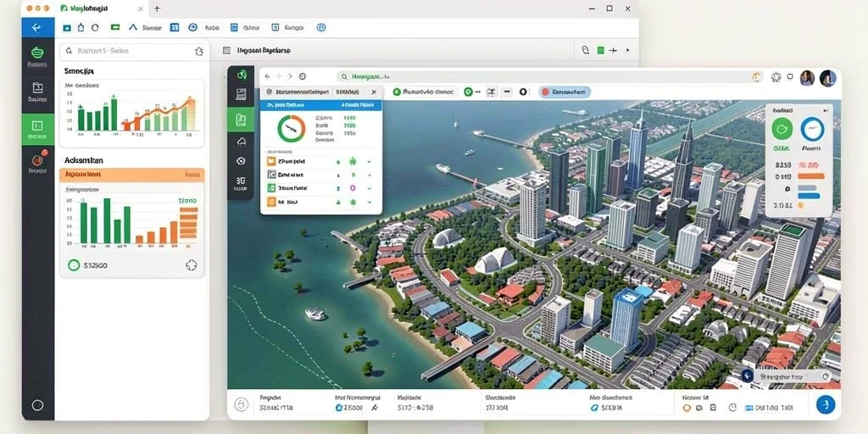Viewport: 868px width, 434px height.
Task: Click the green circle pill button above the map
Action: click(424, 92)
